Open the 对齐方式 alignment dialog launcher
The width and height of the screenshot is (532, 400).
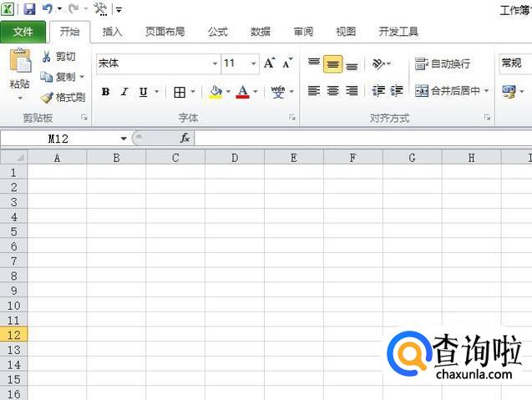click(x=487, y=118)
